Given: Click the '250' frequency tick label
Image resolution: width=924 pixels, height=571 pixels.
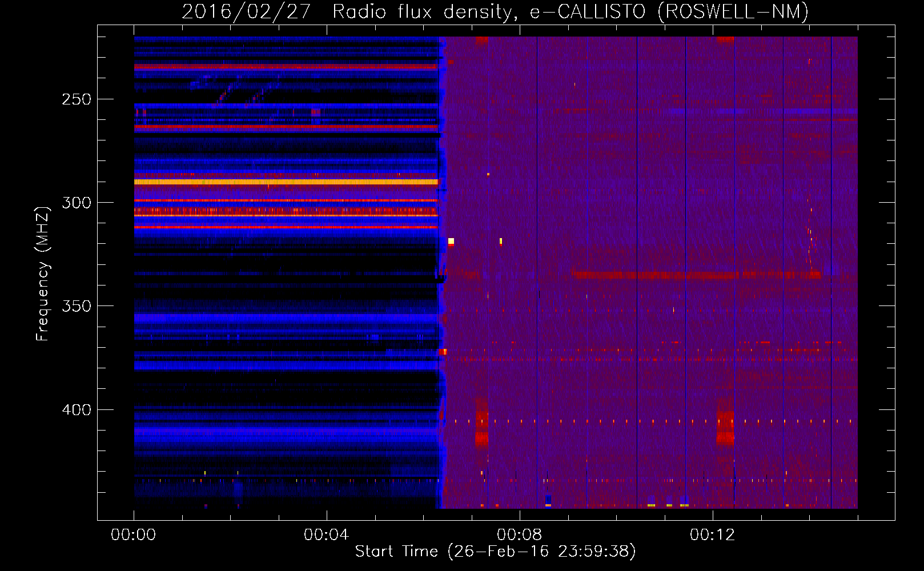Looking at the screenshot, I should click(77, 99).
